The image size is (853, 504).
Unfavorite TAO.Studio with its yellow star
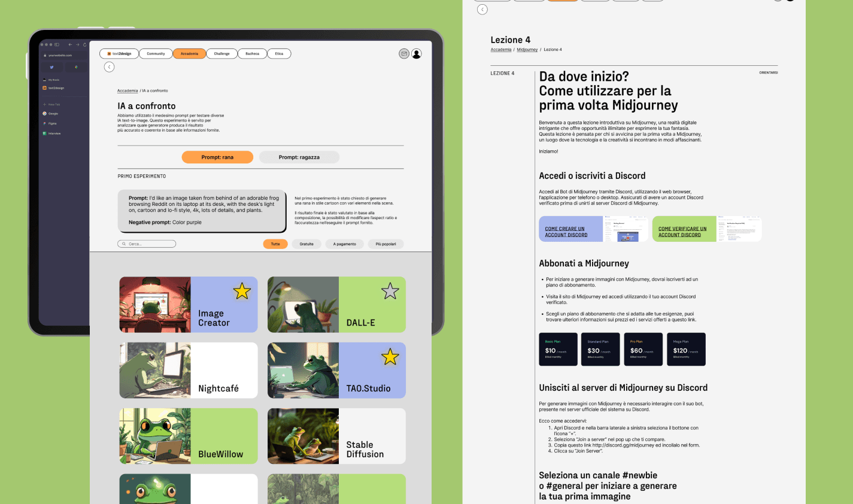(x=390, y=357)
